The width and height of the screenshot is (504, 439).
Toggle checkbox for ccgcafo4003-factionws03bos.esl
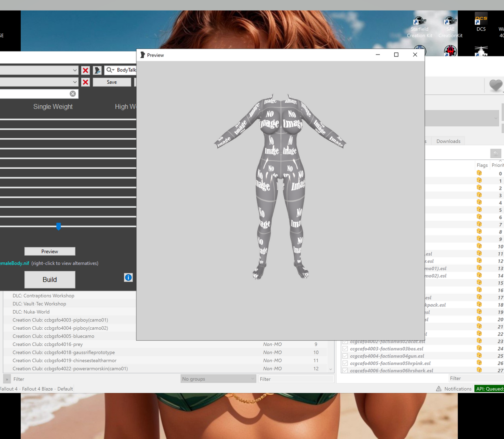[345, 349]
